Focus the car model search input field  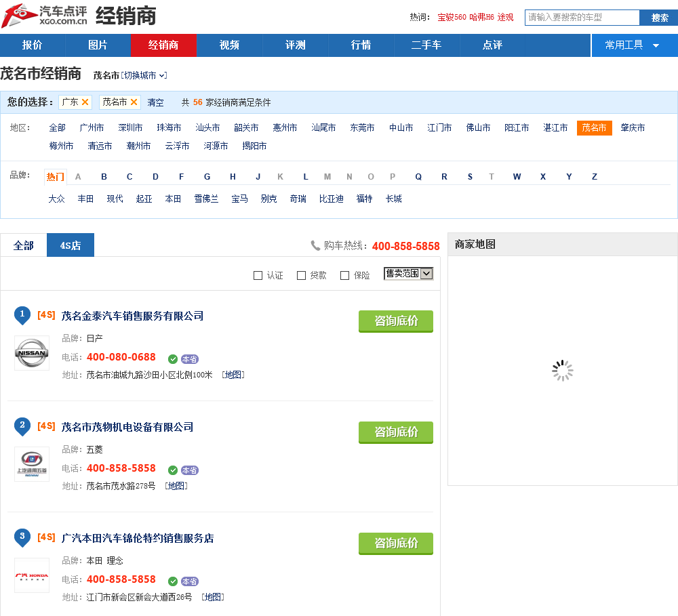point(582,18)
